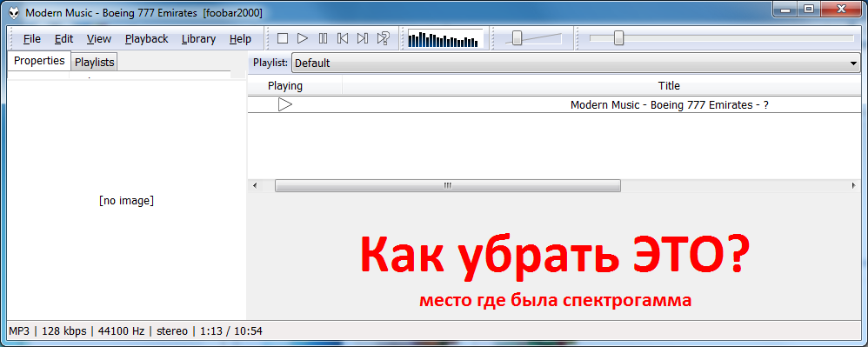This screenshot has width=868, height=347.
Task: Skip to the previous track
Action: 343,38
